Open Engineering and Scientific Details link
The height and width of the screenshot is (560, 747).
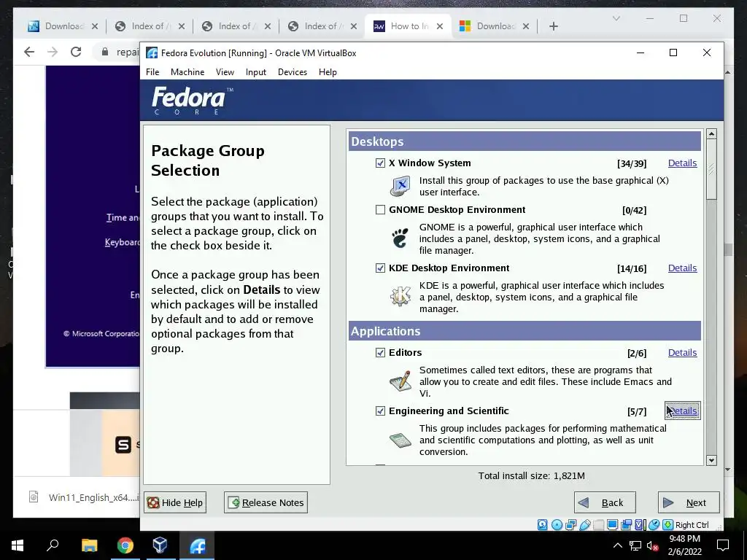tap(682, 411)
